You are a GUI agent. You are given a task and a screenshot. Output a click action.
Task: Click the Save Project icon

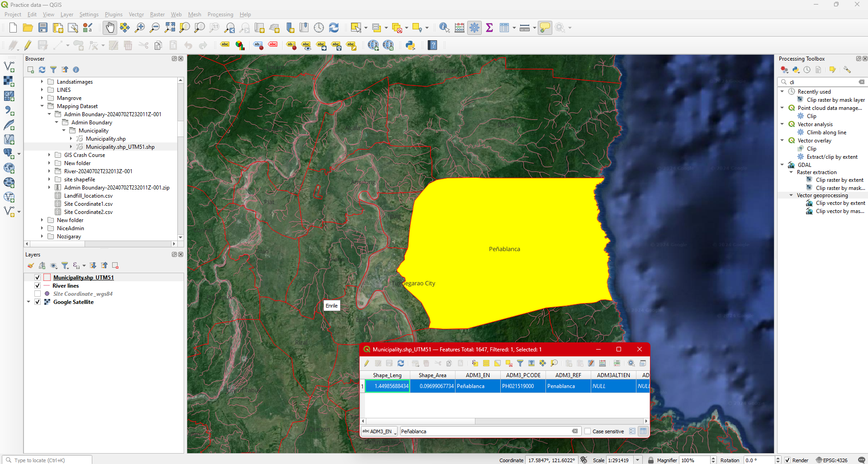(x=43, y=28)
